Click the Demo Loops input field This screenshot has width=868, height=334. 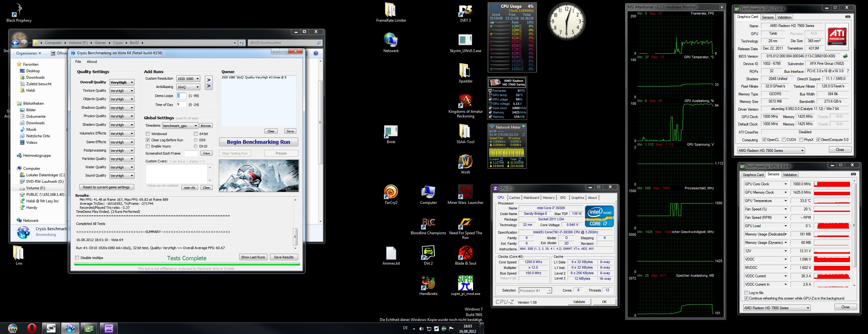pyautogui.click(x=181, y=96)
